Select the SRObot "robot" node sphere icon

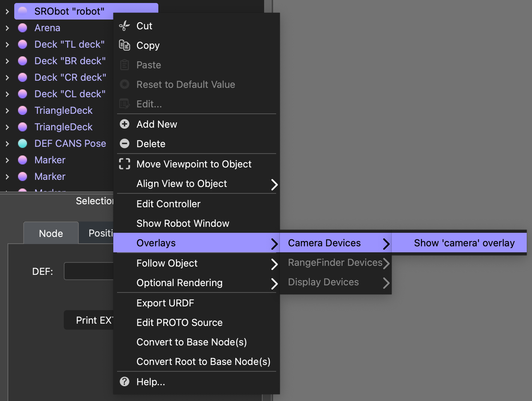click(23, 11)
